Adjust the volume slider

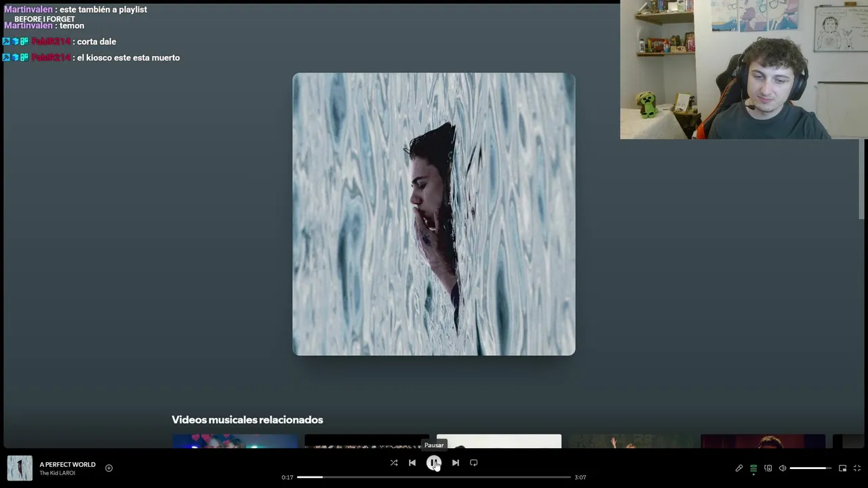tap(810, 468)
